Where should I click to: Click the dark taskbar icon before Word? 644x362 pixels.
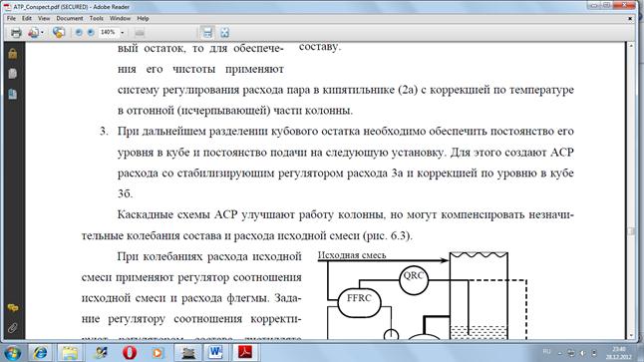[187, 353]
